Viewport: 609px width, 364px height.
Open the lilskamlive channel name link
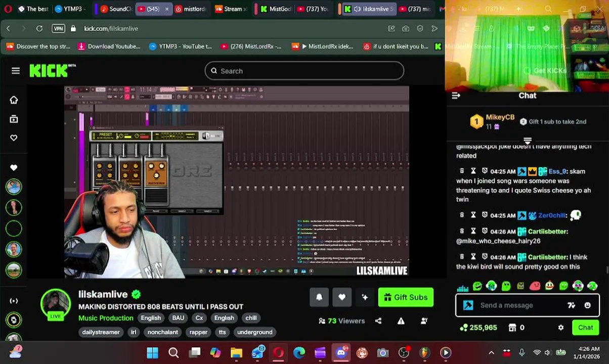pyautogui.click(x=103, y=294)
